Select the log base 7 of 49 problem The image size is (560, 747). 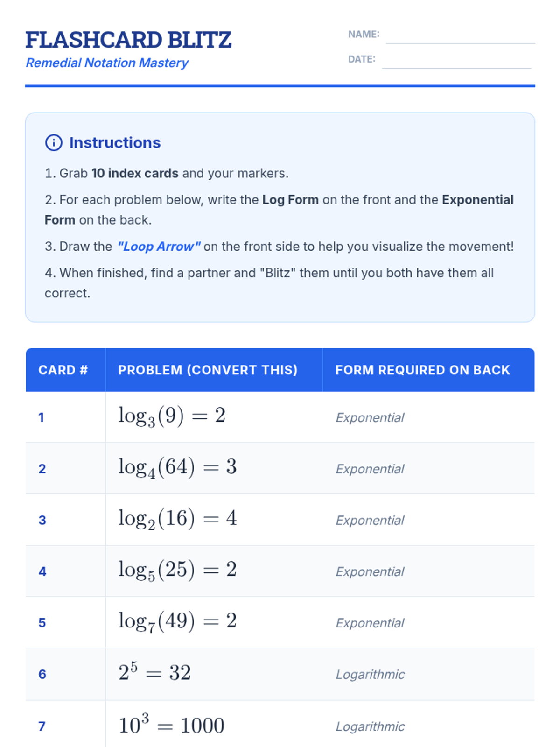point(177,621)
